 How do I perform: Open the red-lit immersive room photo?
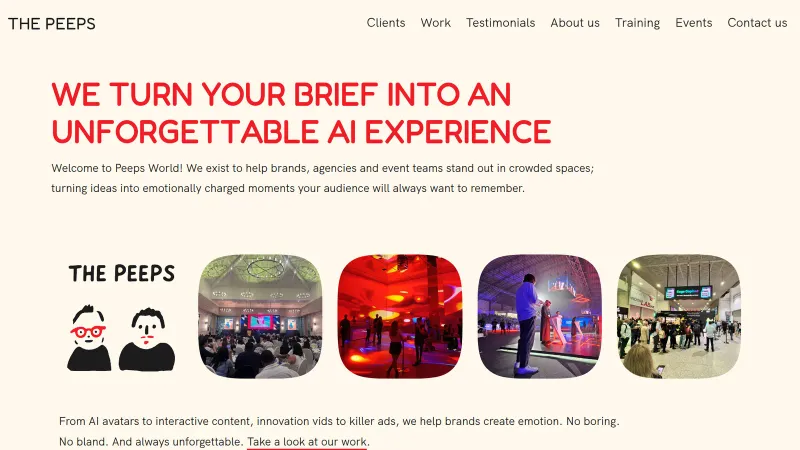400,316
